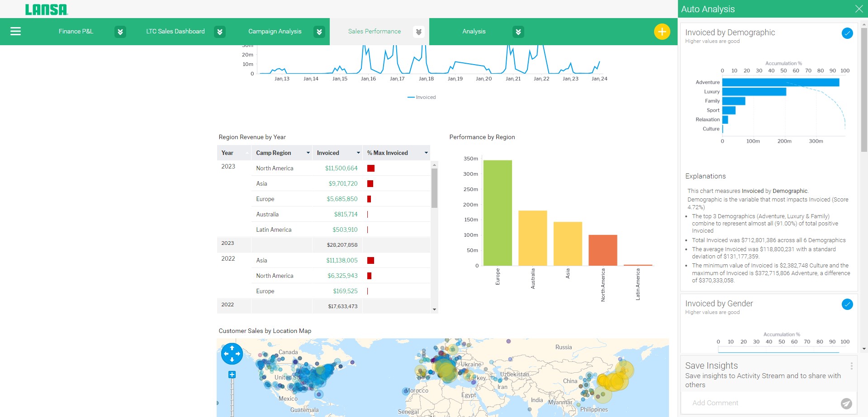This screenshot has width=868, height=417.
Task: Switch to the Campaign Analysis tab
Action: (x=275, y=31)
